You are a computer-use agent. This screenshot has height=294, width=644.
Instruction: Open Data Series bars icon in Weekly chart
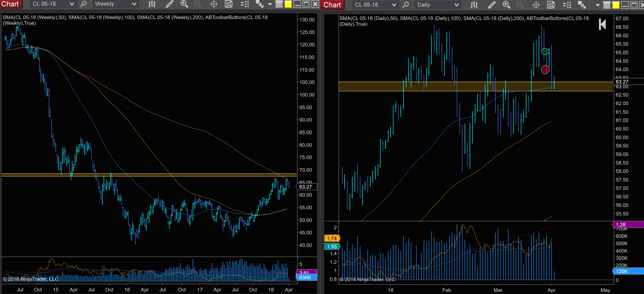coord(152,4)
